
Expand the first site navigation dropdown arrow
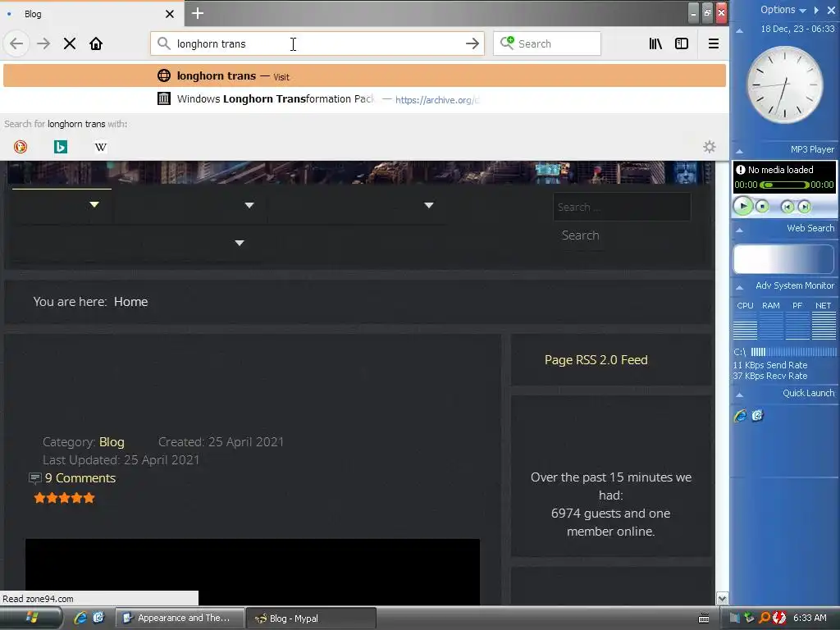(94, 204)
